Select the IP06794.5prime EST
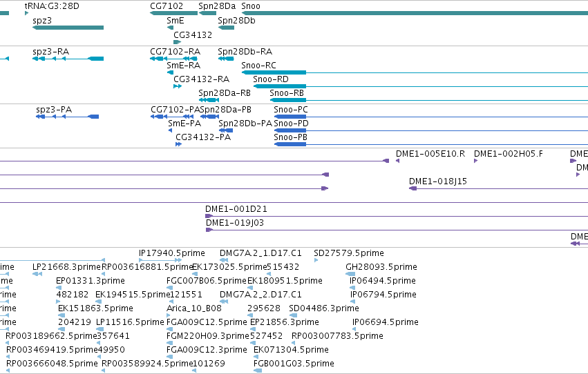The height and width of the screenshot is (374, 588). pyautogui.click(x=353, y=302)
